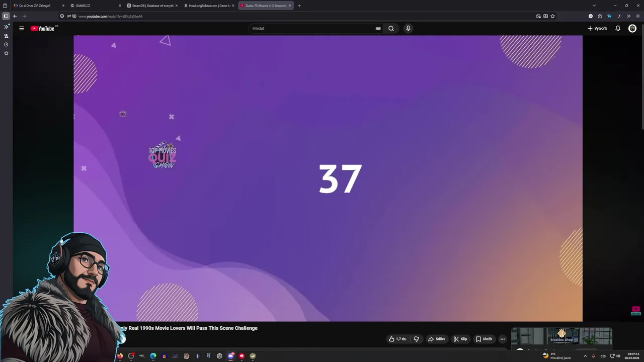Toggle the browser sidebar button
The image size is (644, 362).
[6, 16]
